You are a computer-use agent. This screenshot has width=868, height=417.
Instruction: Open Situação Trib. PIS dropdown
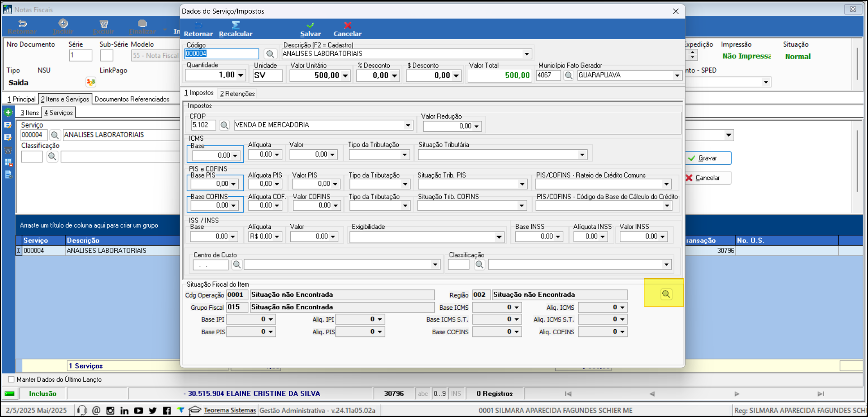pyautogui.click(x=522, y=184)
